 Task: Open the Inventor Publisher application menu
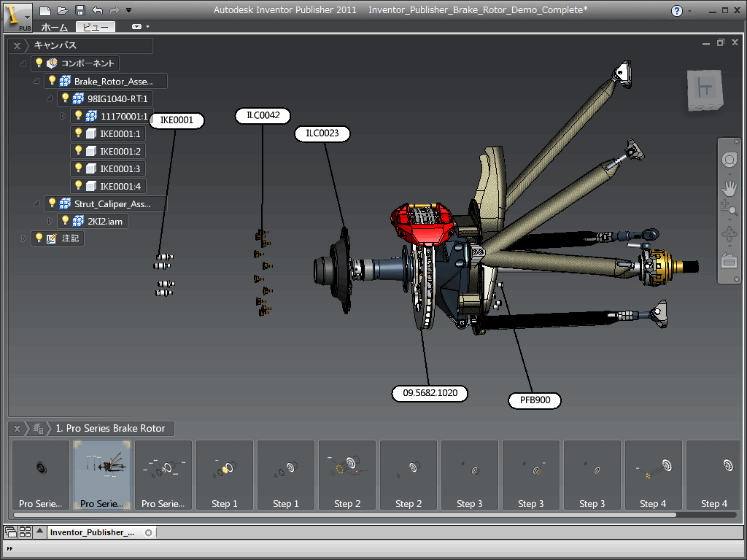[18, 16]
